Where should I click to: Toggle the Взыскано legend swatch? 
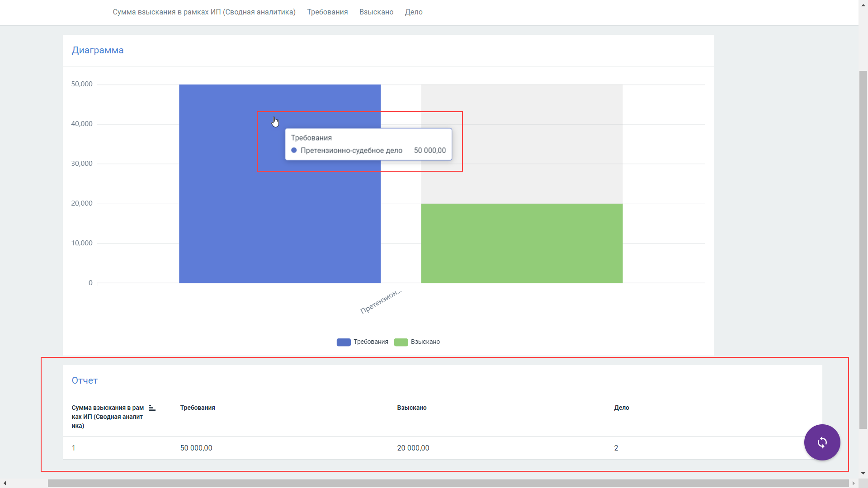pyautogui.click(x=401, y=342)
